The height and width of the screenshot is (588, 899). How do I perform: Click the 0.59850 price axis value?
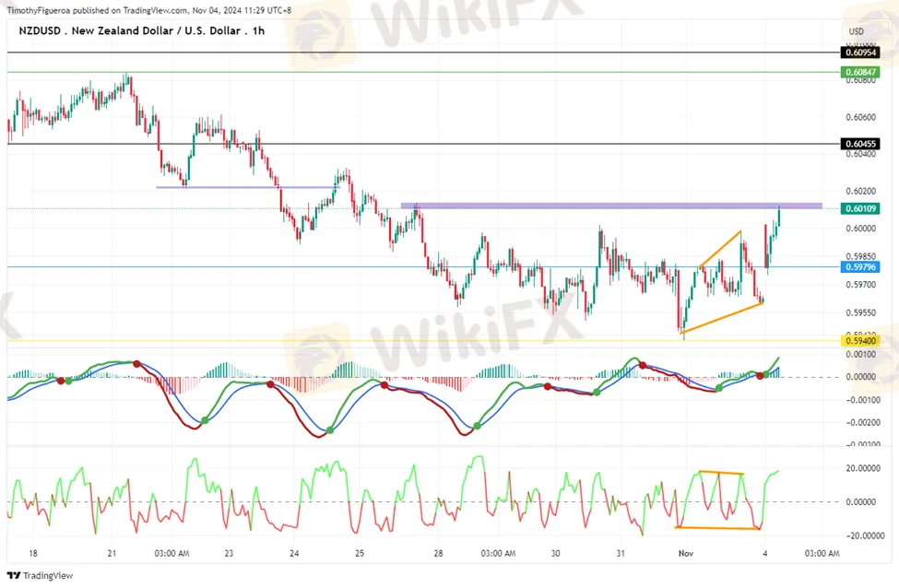[x=860, y=257]
